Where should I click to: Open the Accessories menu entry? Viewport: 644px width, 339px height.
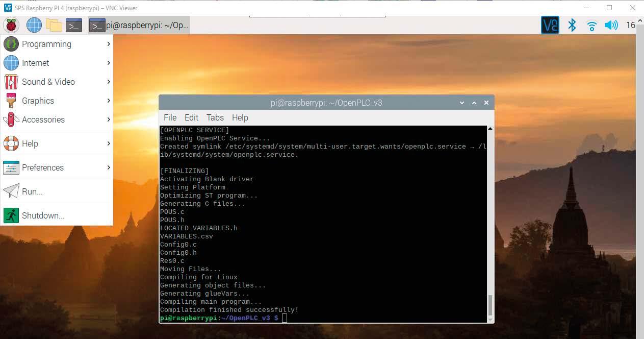pos(57,119)
